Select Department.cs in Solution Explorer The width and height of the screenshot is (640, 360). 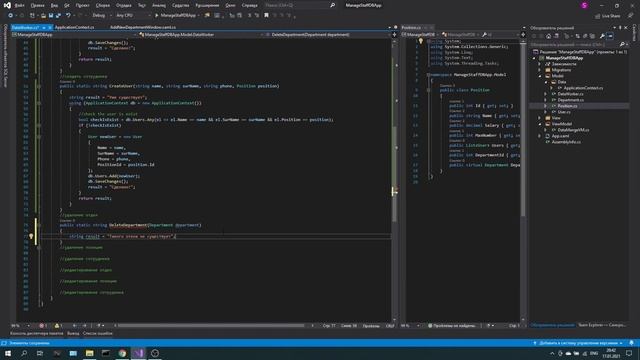(x=571, y=100)
